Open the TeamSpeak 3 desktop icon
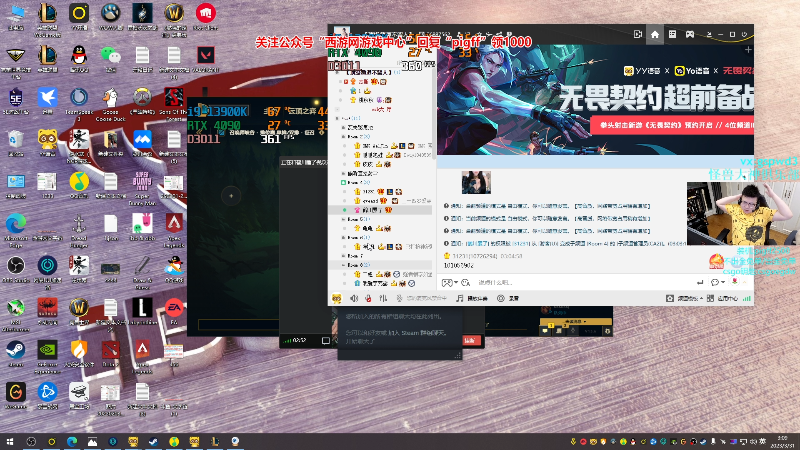 (x=79, y=104)
